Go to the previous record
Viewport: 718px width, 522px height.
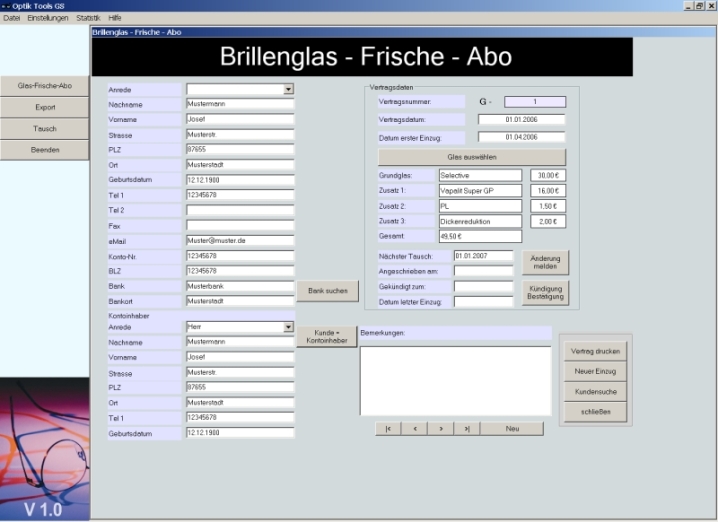tap(414, 428)
